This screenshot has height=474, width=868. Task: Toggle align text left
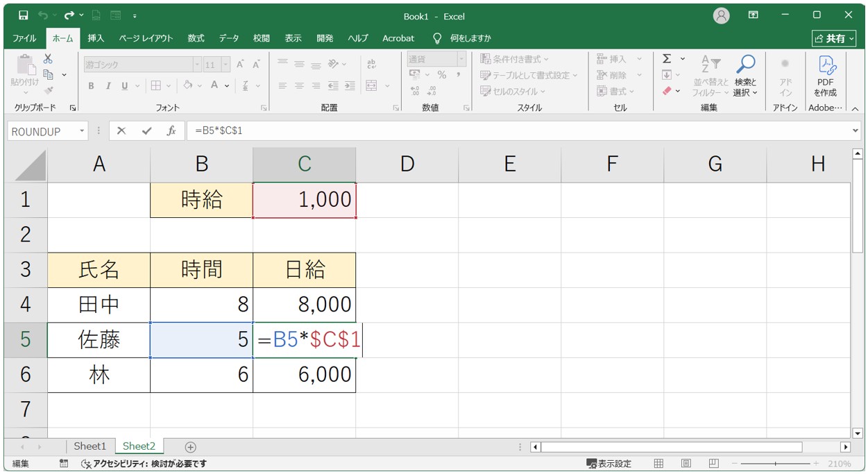(282, 86)
